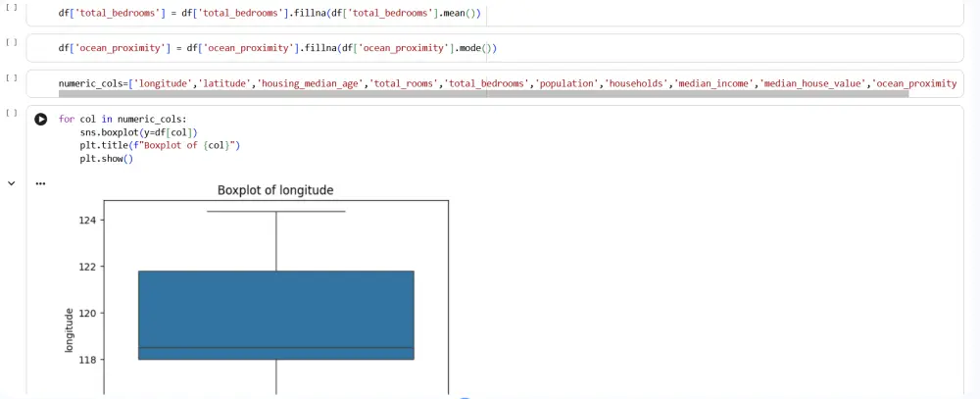Click the numeric_cols cell horizontal scrollbar
980x399 pixels.
pos(483,94)
